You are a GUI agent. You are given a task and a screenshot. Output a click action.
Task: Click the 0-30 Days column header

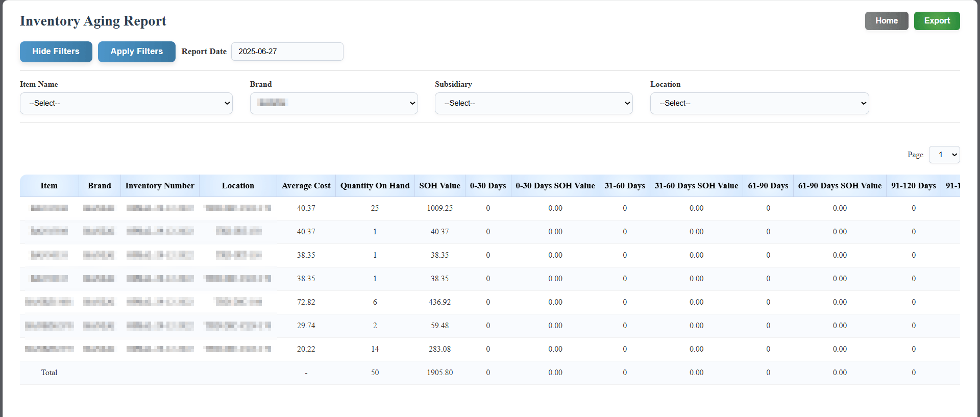[488, 186]
